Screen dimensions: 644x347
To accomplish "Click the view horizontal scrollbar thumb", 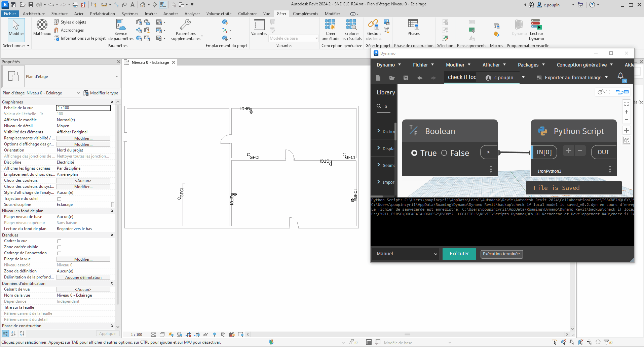I will tap(407, 335).
